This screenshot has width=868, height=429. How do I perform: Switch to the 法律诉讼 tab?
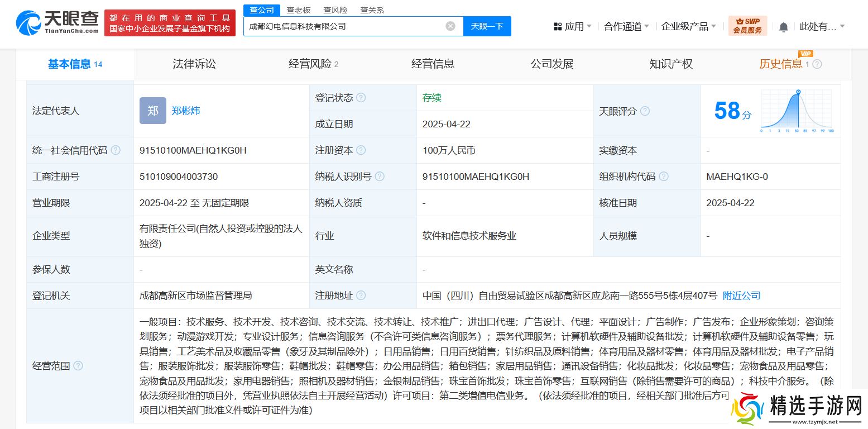(x=194, y=64)
